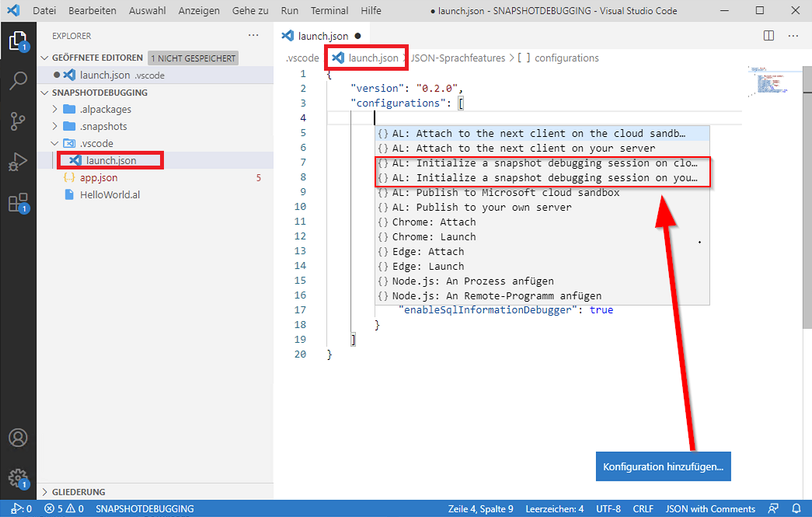
Task: Select AL: Initialize snapshot debugging session on your server
Action: pyautogui.click(x=542, y=178)
